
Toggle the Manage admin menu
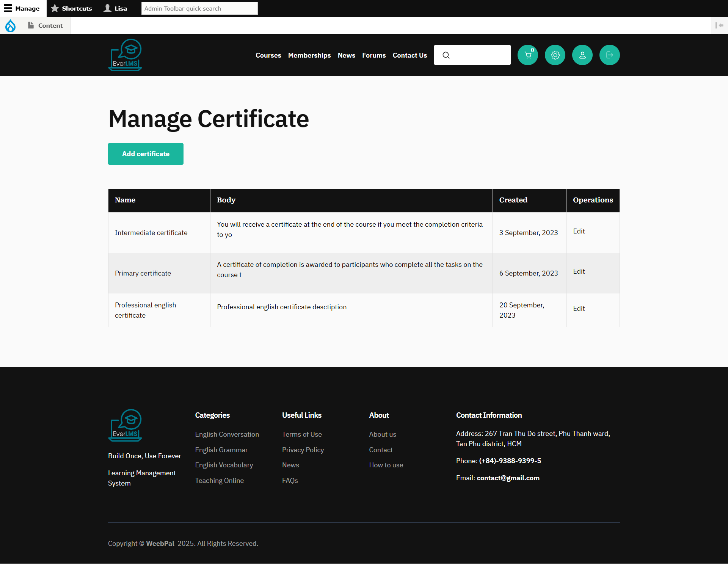point(22,8)
